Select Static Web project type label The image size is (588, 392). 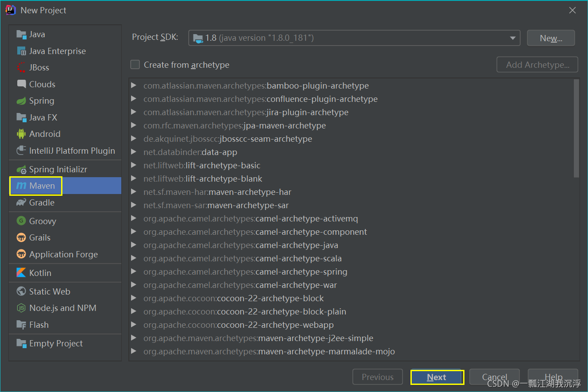tap(50, 291)
